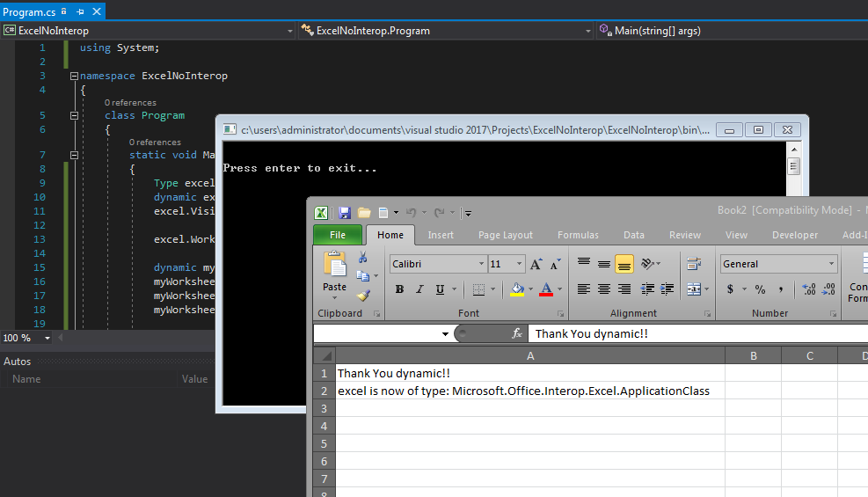Switch to the Data ribbon tab
Screen dimensions: 868x497
coord(634,235)
